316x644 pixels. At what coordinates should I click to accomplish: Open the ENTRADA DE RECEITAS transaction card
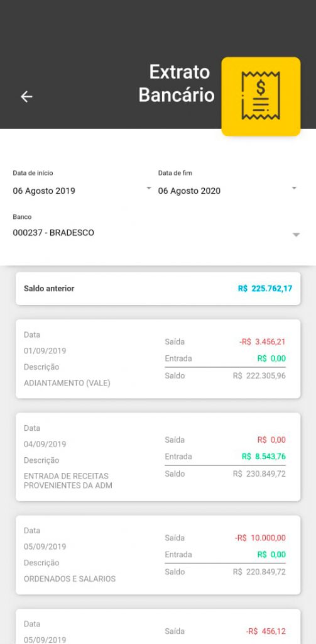point(158,457)
